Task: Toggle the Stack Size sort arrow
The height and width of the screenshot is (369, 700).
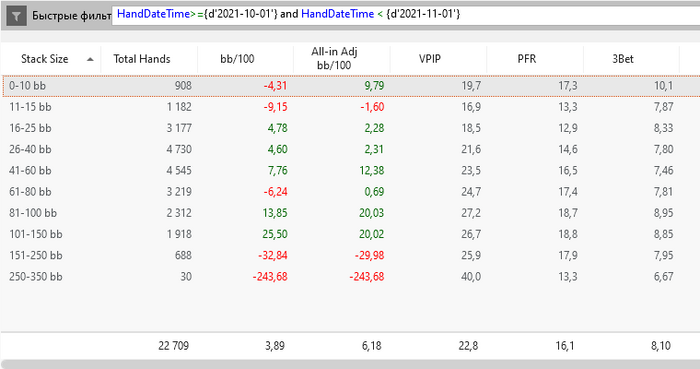Action: click(x=90, y=59)
